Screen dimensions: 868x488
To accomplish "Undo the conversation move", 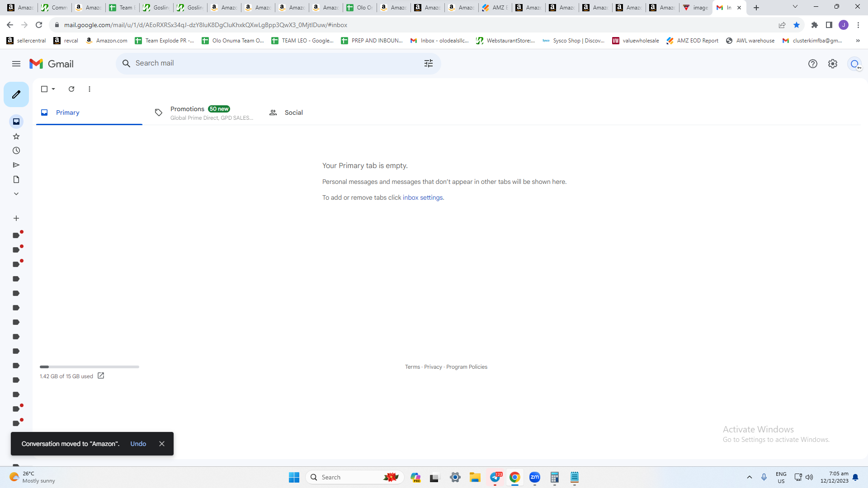I will 138,444.
